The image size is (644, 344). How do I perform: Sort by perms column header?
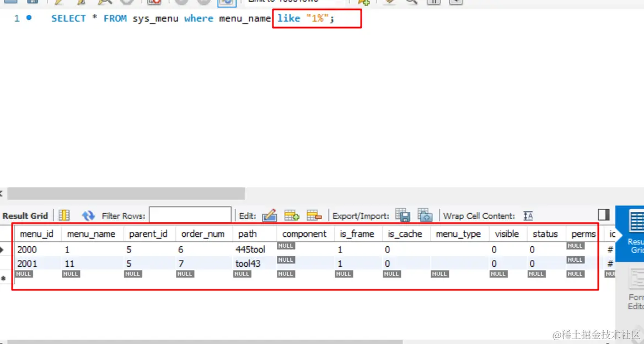coord(583,234)
